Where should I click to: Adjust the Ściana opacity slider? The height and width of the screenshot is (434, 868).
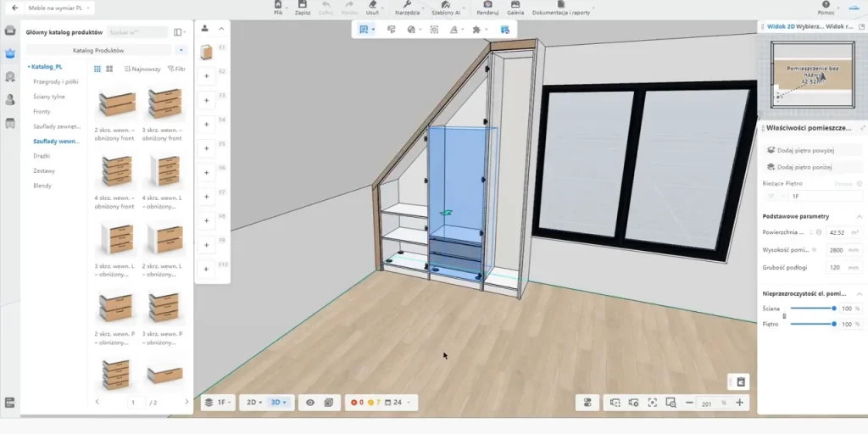[x=812, y=309]
